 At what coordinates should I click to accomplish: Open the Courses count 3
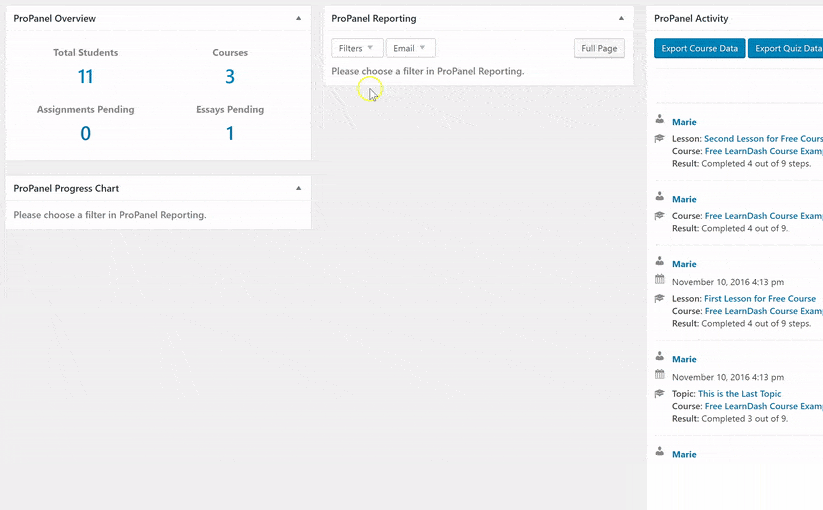[x=230, y=76]
